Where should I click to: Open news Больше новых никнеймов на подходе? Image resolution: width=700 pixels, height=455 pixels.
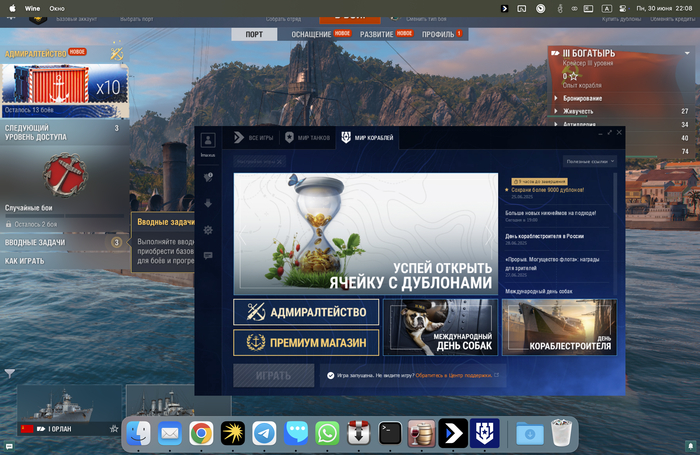tap(550, 213)
